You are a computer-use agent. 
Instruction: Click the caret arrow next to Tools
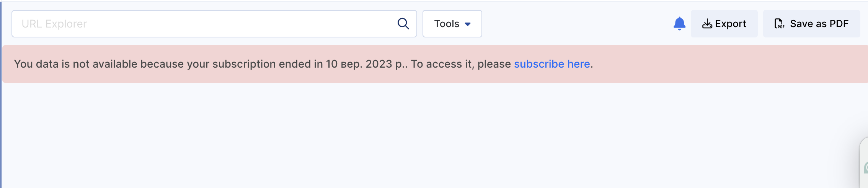click(468, 24)
